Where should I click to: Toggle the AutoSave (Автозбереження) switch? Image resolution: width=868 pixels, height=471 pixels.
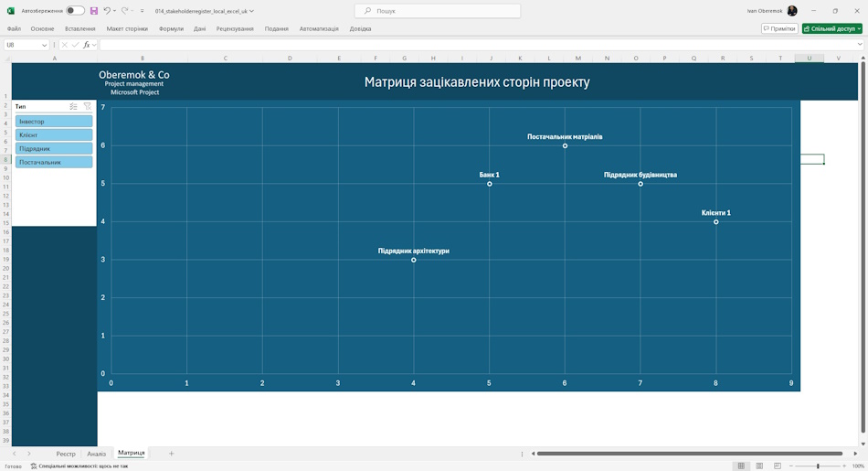click(75, 11)
